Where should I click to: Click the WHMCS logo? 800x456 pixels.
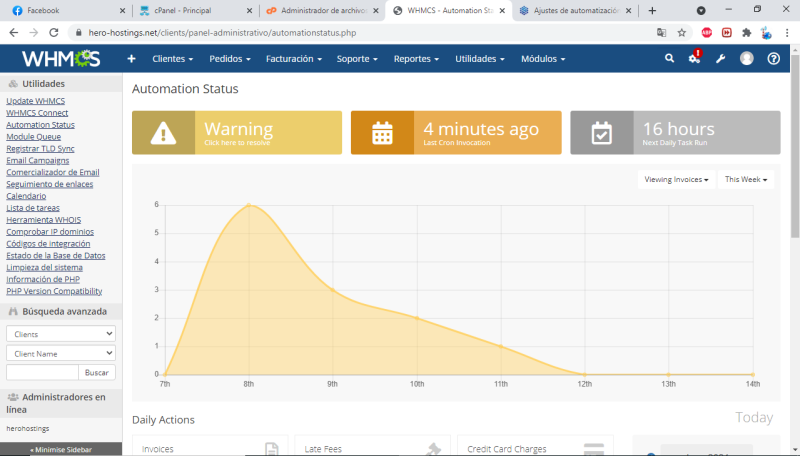(x=61, y=59)
